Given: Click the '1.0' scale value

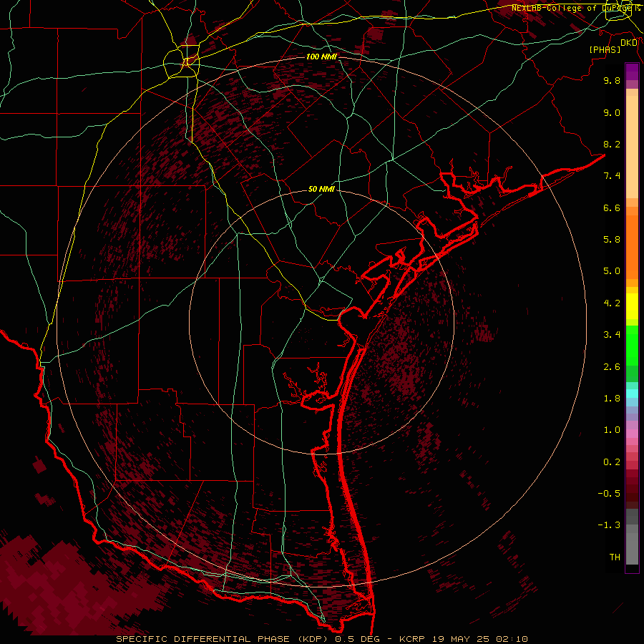Looking at the screenshot, I should pyautogui.click(x=612, y=430).
